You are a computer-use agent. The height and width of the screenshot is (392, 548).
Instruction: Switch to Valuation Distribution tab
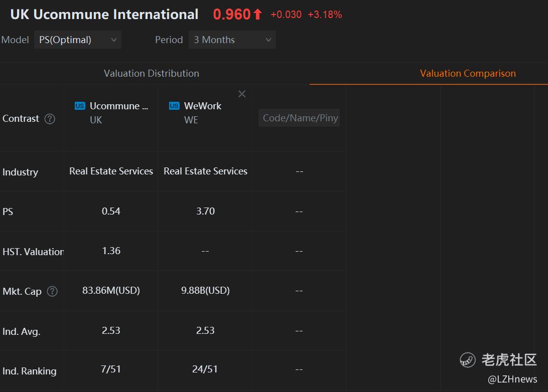pyautogui.click(x=152, y=73)
